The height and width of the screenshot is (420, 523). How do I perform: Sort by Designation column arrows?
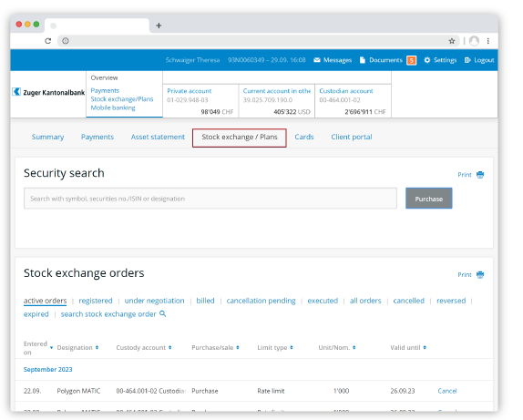(x=97, y=347)
